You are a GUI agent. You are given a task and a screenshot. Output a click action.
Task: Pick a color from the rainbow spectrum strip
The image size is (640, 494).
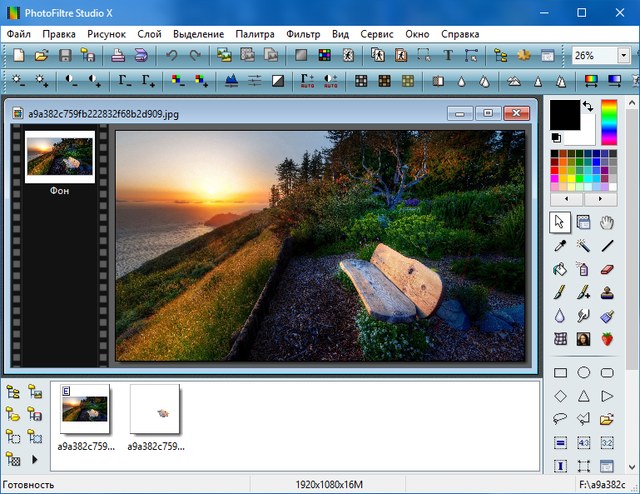click(x=608, y=122)
